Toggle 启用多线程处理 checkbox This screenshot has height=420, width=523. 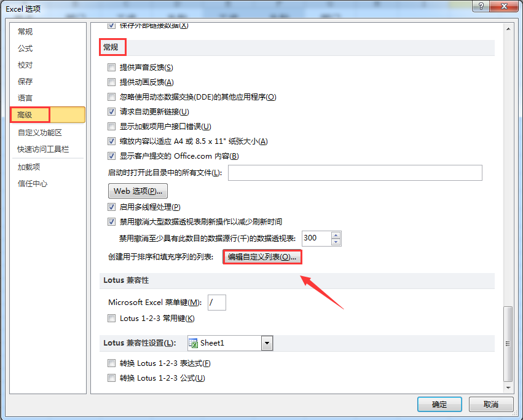point(111,207)
